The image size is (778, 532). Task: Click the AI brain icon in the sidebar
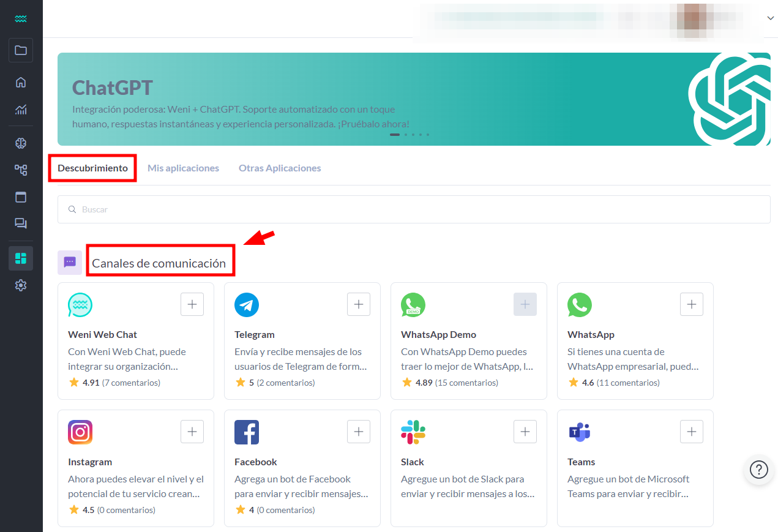pos(21,143)
